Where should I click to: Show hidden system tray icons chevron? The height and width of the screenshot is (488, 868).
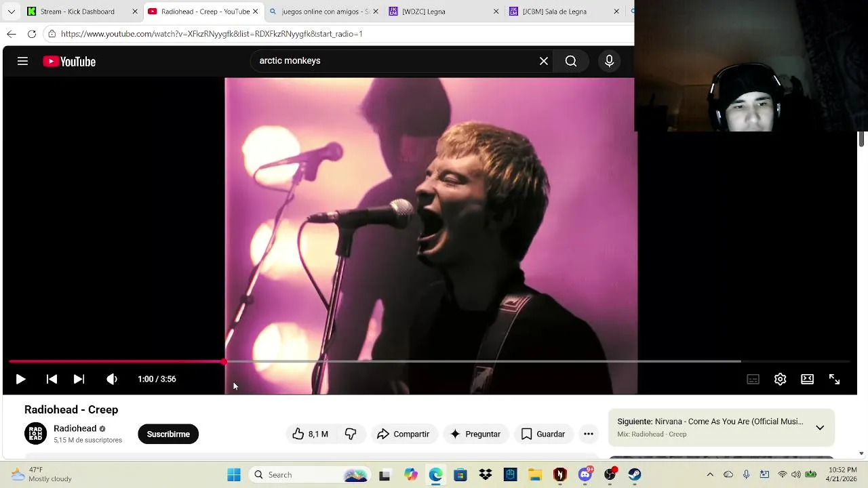(710, 475)
